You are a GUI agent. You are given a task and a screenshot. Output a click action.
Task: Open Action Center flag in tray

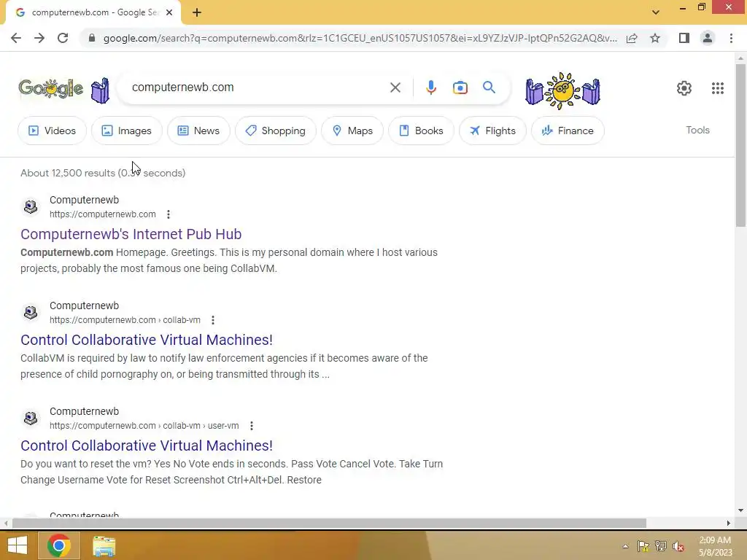point(643,546)
